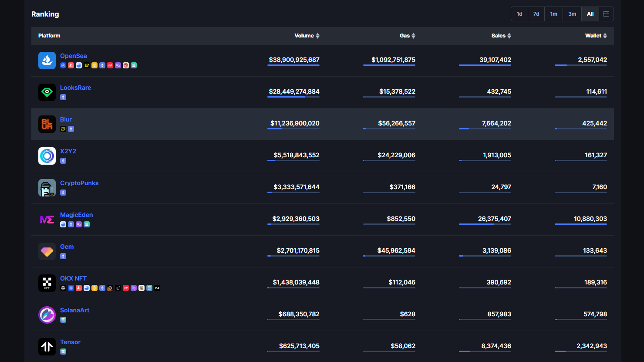The image size is (644, 362).
Task: Click BNB chain icon under OpenSea
Action: click(94, 65)
